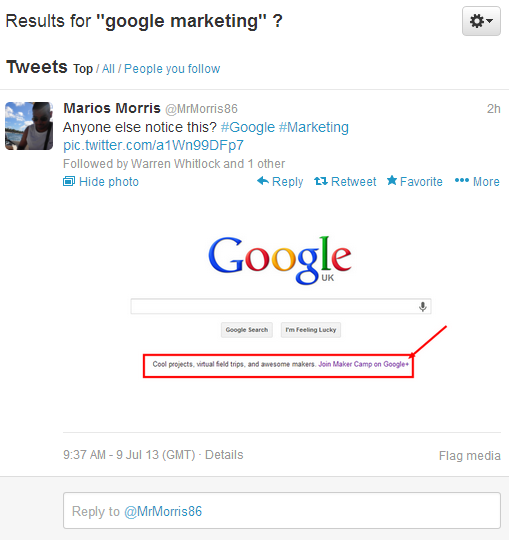This screenshot has width=509, height=540.
Task: Click the Favorite star icon
Action: (392, 180)
